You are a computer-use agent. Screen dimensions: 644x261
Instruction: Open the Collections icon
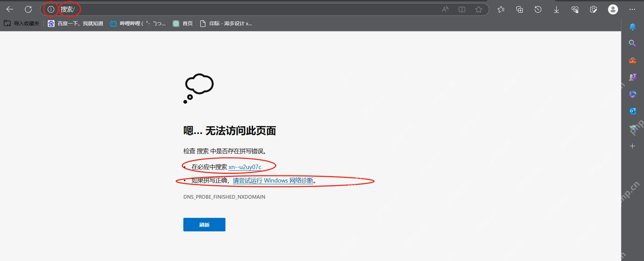point(520,10)
